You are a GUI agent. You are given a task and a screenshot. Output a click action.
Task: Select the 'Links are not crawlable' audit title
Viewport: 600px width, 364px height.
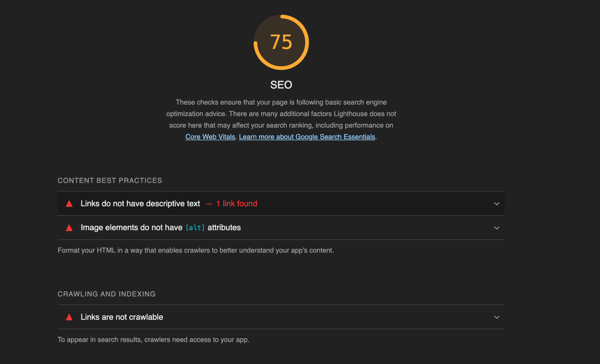click(122, 317)
